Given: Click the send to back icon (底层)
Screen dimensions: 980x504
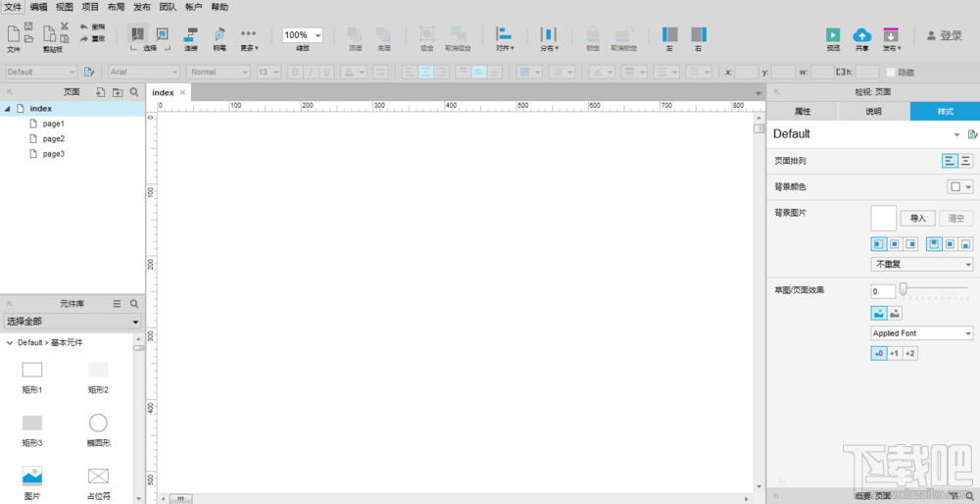Looking at the screenshot, I should 384,34.
